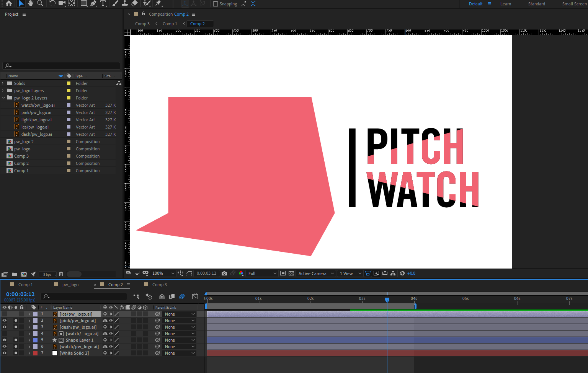Click the Learn workspace link
This screenshot has height=373, width=588.
(505, 4)
